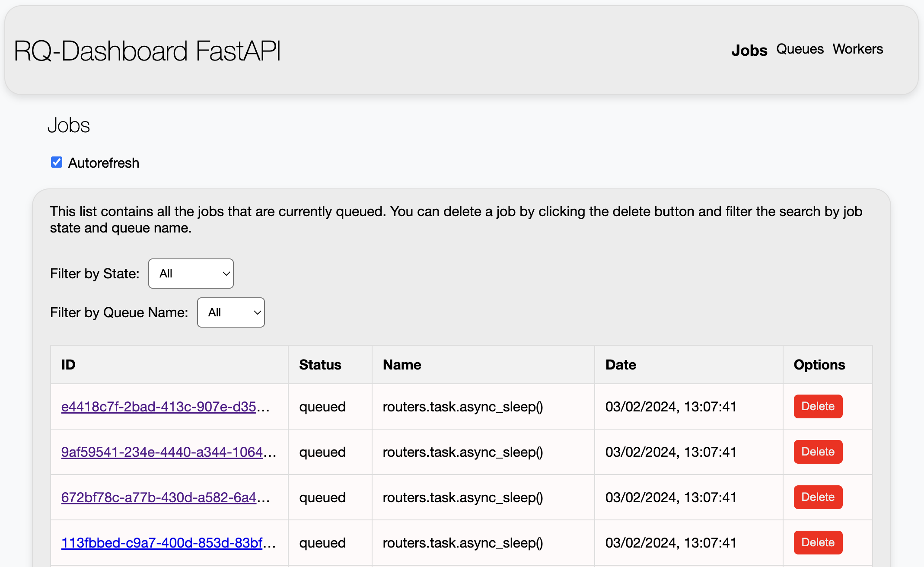Toggle the Autorefresh checkbox

(x=57, y=162)
